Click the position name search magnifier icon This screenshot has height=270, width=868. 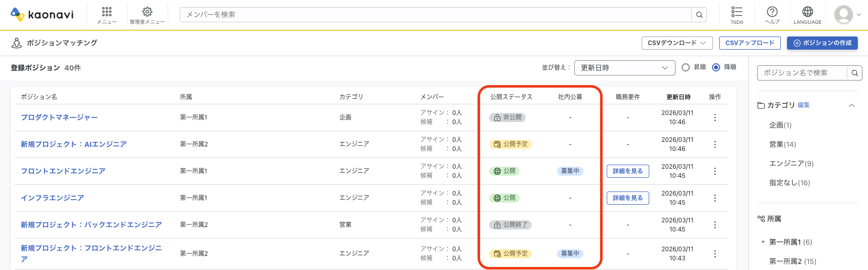coord(854,73)
